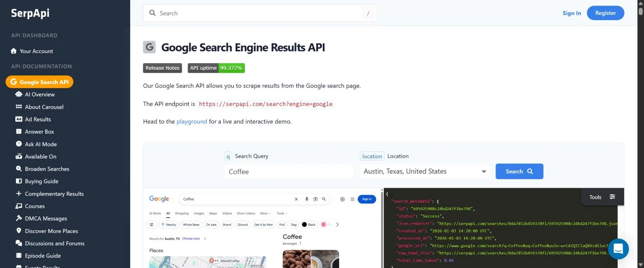The width and height of the screenshot is (644, 268).
Task: Click Complementary Results plus icon
Action: (x=19, y=193)
